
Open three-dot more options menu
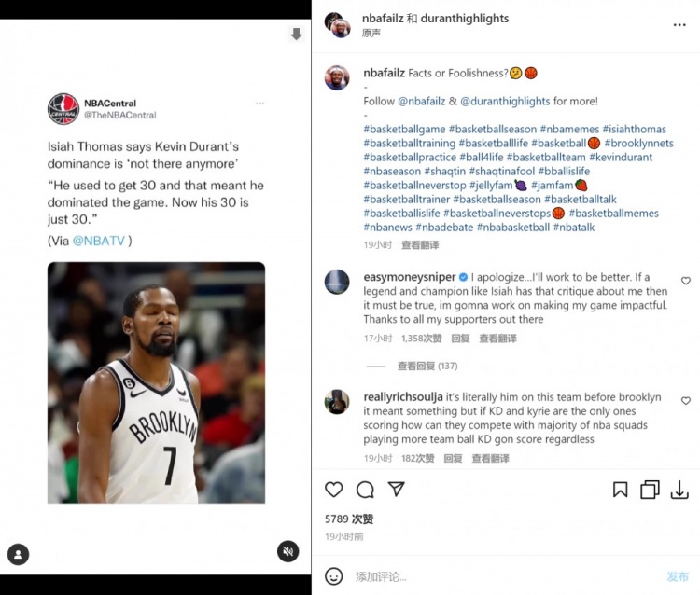pyautogui.click(x=679, y=25)
